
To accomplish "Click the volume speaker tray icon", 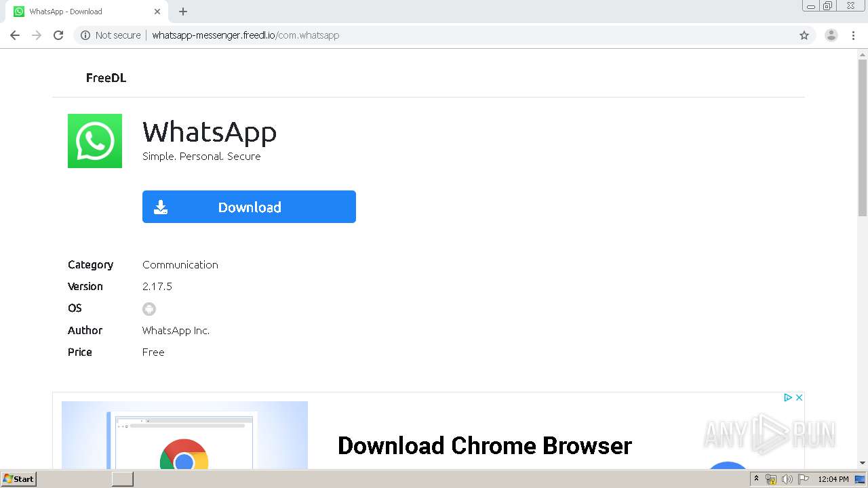I will click(x=787, y=479).
